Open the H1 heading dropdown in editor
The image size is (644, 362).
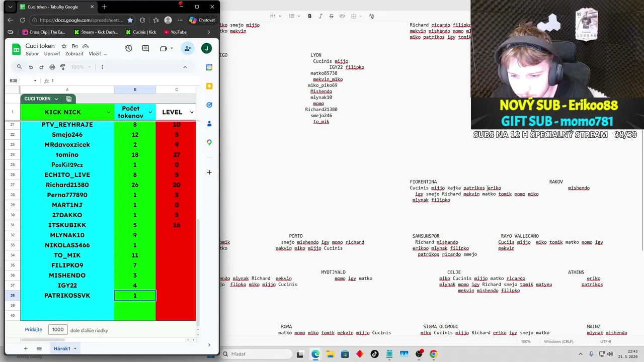pyautogui.click(x=275, y=16)
